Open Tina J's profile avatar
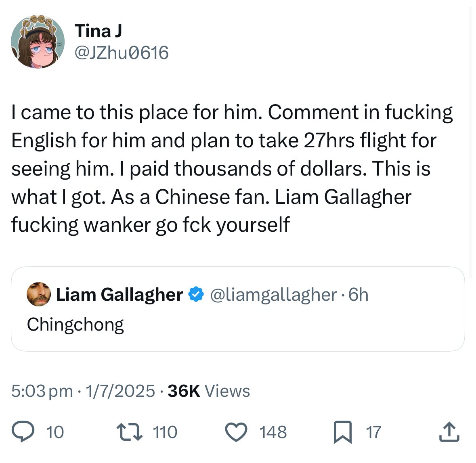476x463 pixels. click(38, 41)
